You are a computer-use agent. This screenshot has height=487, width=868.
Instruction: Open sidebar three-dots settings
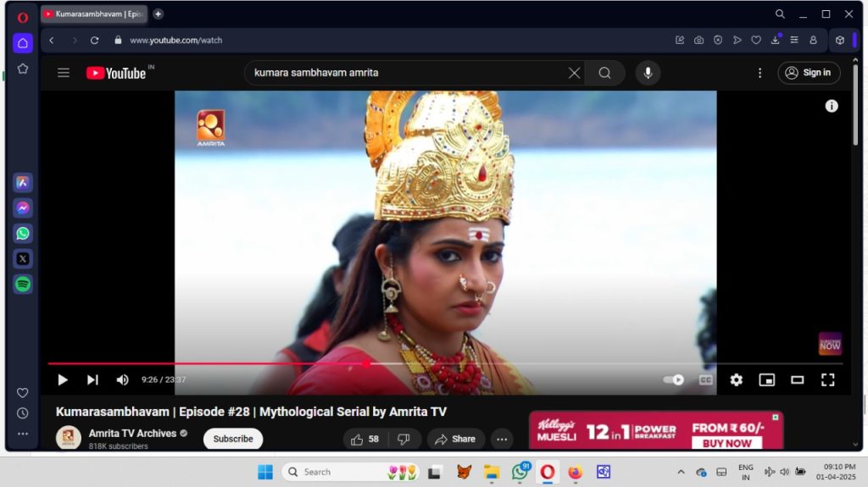[x=23, y=434]
